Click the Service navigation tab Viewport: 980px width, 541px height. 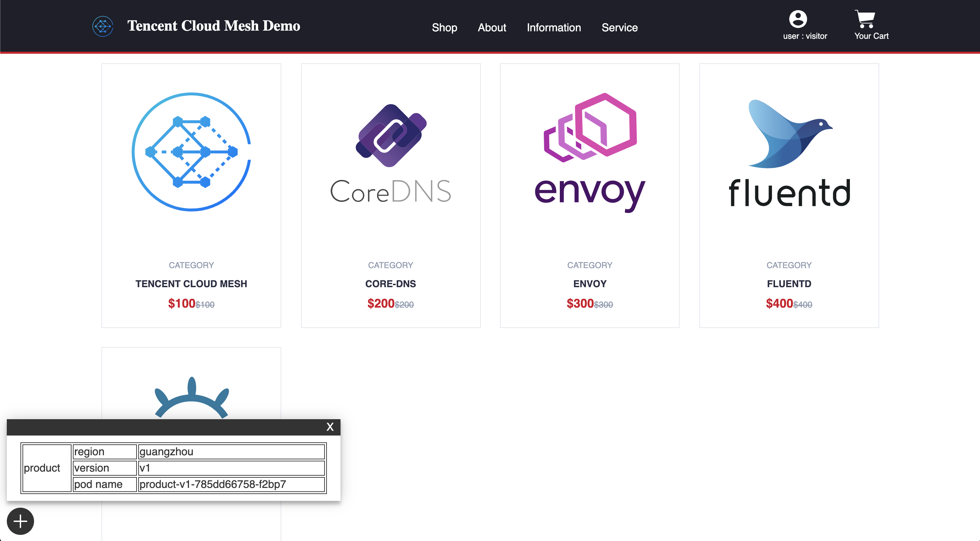(619, 27)
